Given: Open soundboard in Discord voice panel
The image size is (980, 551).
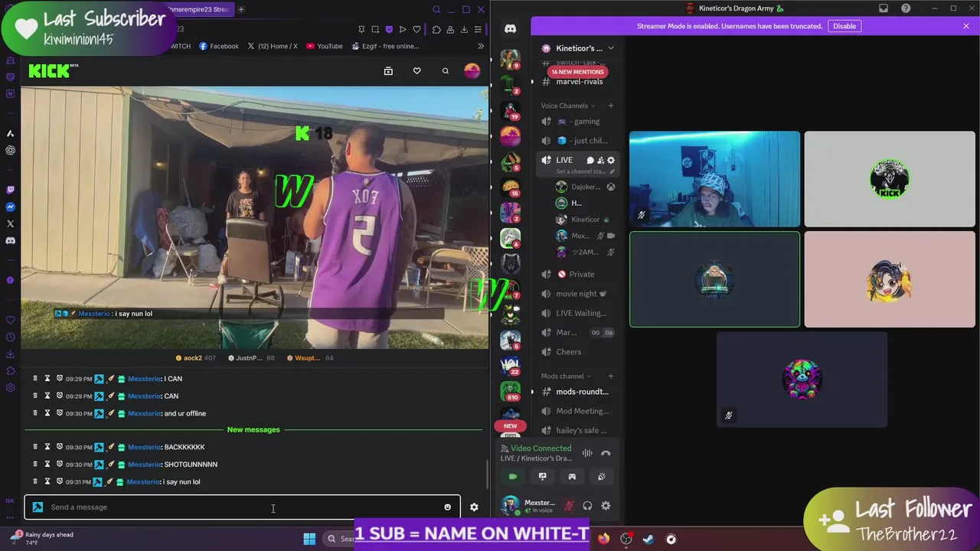Looking at the screenshot, I should 602,477.
